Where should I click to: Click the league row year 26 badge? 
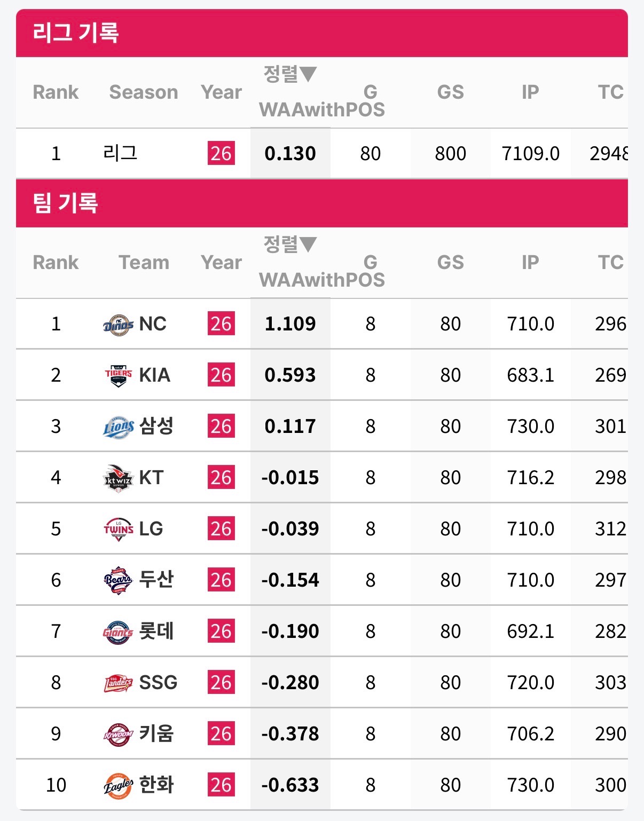[221, 154]
